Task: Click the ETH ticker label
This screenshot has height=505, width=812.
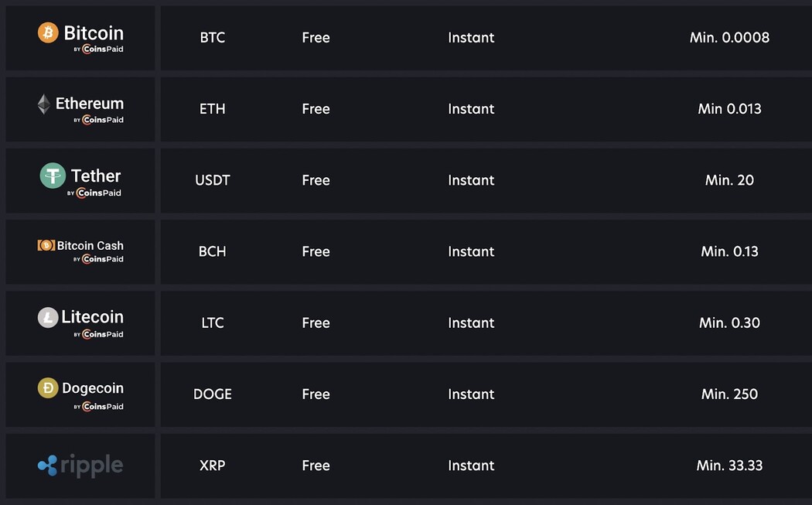Action: [x=212, y=108]
